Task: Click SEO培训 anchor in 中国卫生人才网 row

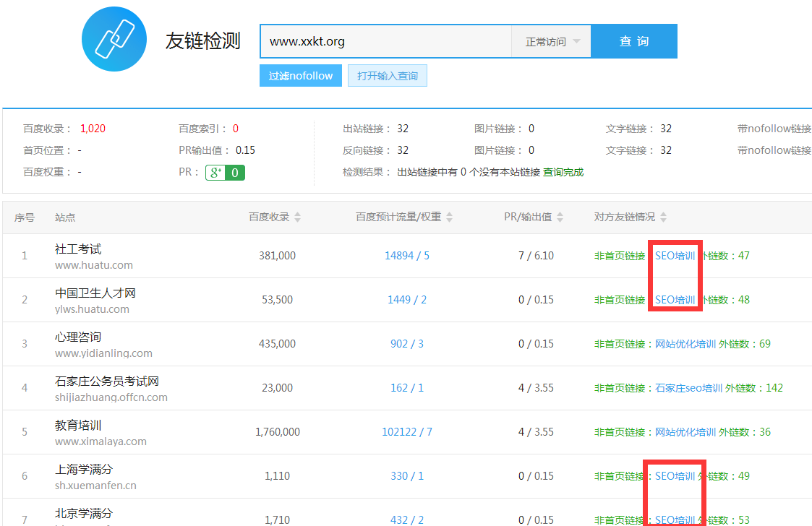Action: (675, 300)
